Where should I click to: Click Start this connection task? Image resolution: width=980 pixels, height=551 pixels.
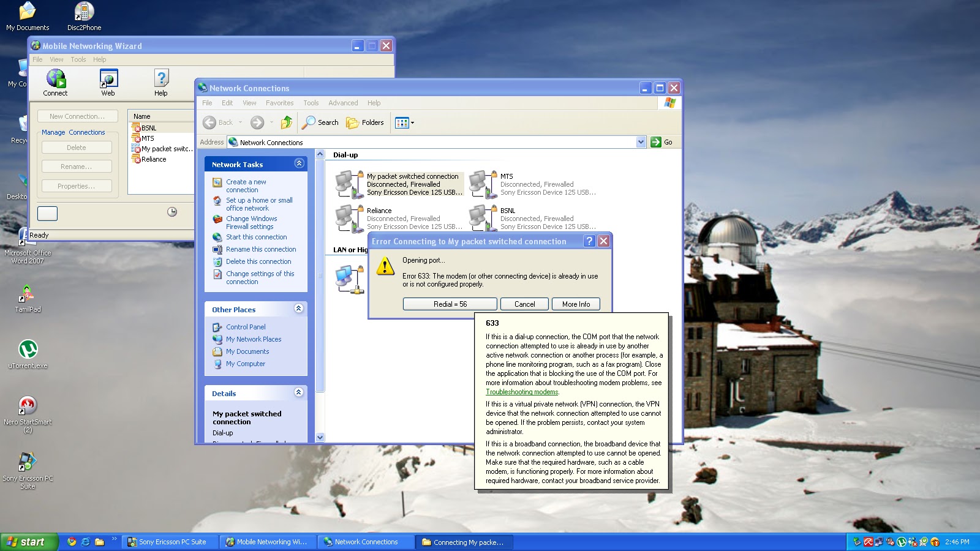[x=256, y=237]
